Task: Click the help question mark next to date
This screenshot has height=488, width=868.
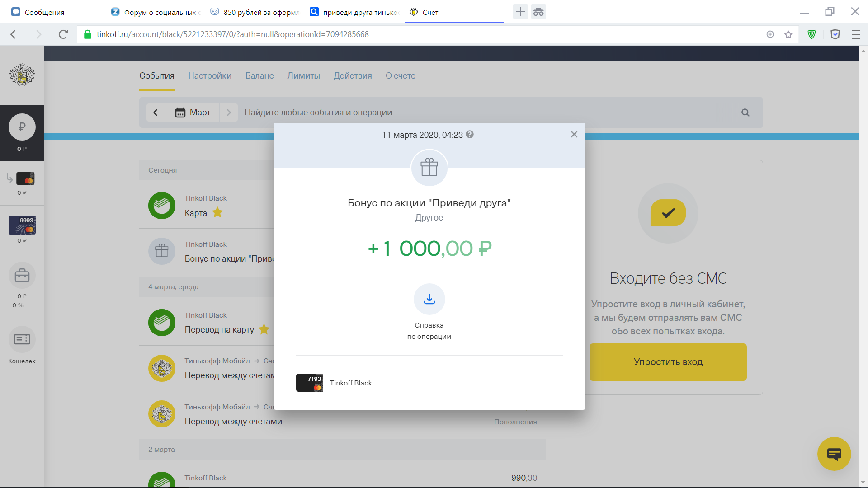Action: point(470,134)
